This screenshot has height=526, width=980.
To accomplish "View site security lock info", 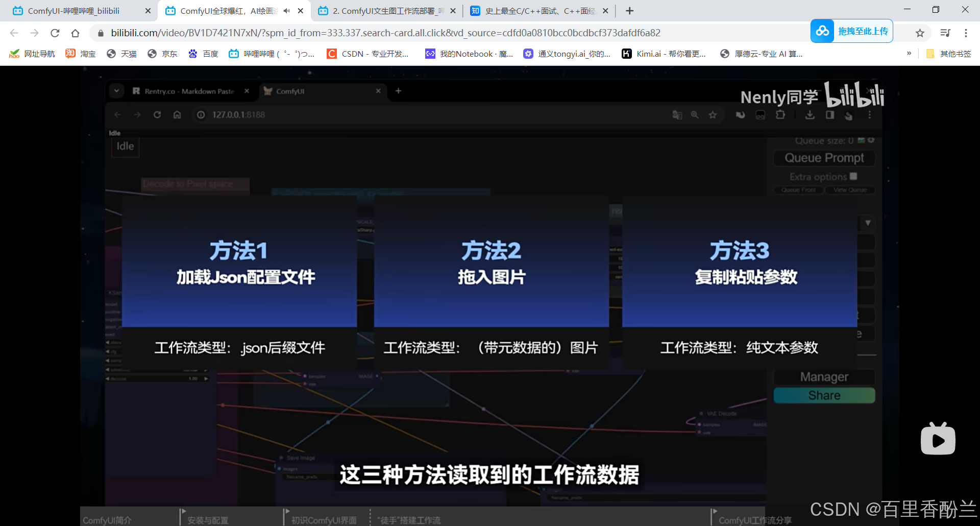I will click(101, 33).
